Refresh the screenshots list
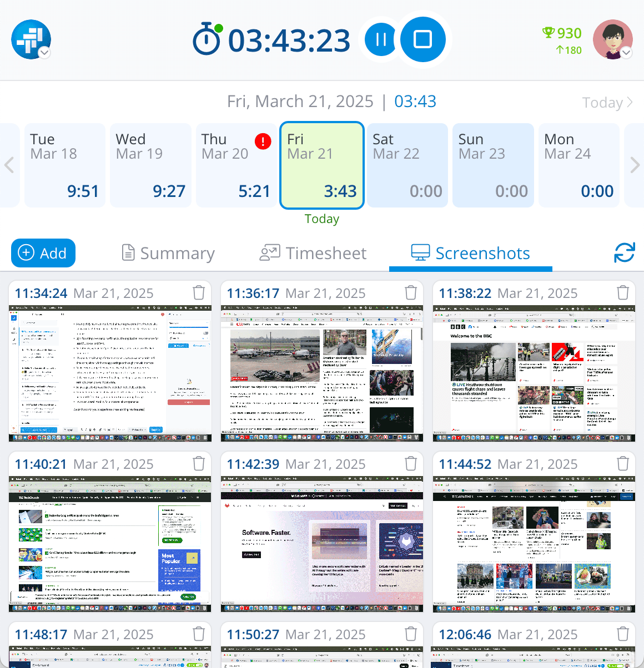Image resolution: width=644 pixels, height=668 pixels. pyautogui.click(x=625, y=252)
